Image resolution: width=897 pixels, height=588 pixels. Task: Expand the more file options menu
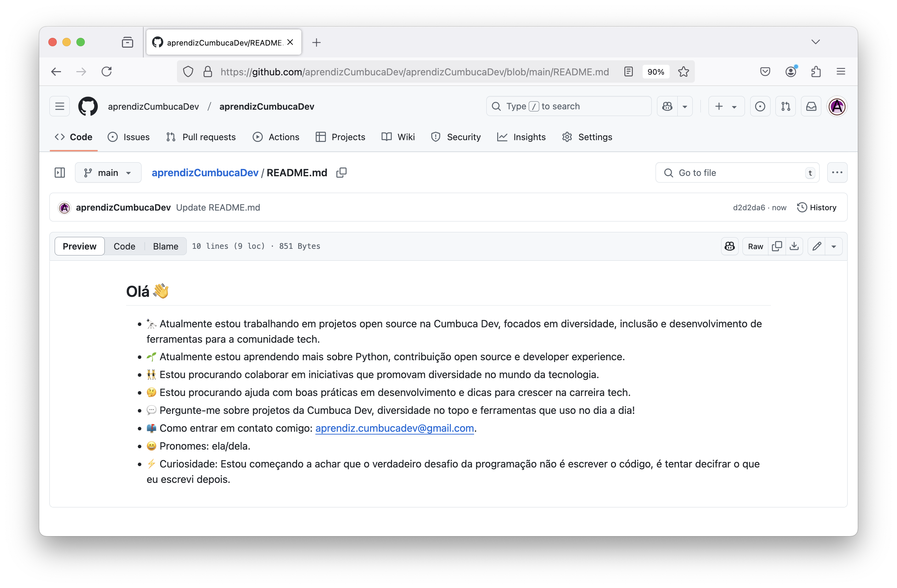click(x=837, y=172)
